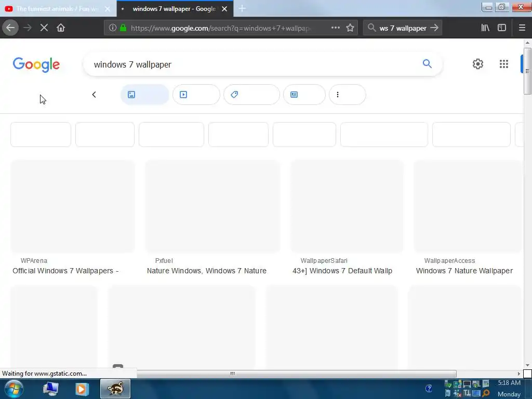Close the windows 7 wallpaper tab
Screen dimensions: 532x399
tap(224, 9)
